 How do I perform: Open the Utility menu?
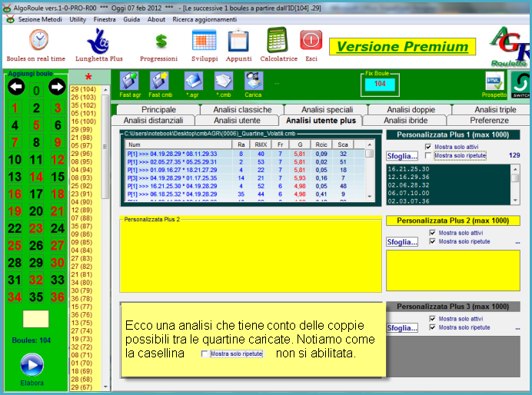(78, 19)
